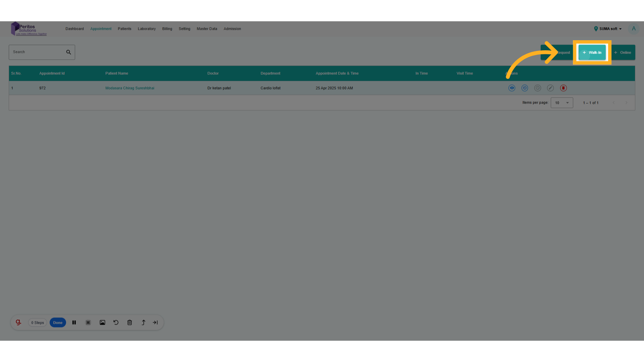Collapse the recorder toolbar with the arrow-to-bar icon
The width and height of the screenshot is (644, 362).
coord(155,322)
